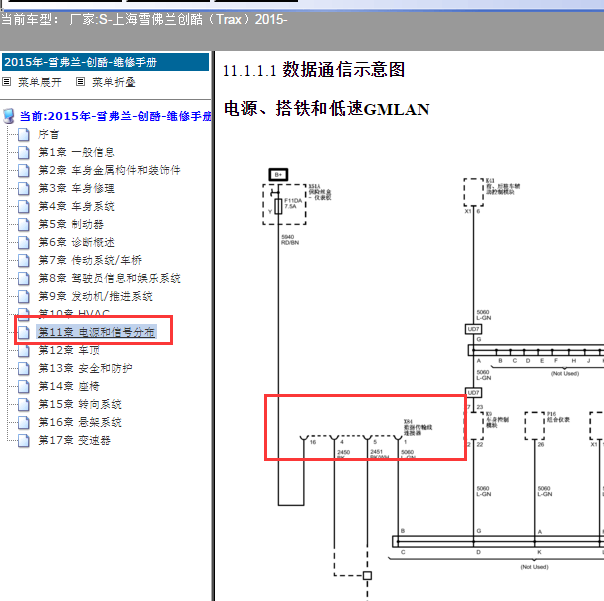
Task: Open 第12章 车顶 chapter
Action: coord(69,350)
